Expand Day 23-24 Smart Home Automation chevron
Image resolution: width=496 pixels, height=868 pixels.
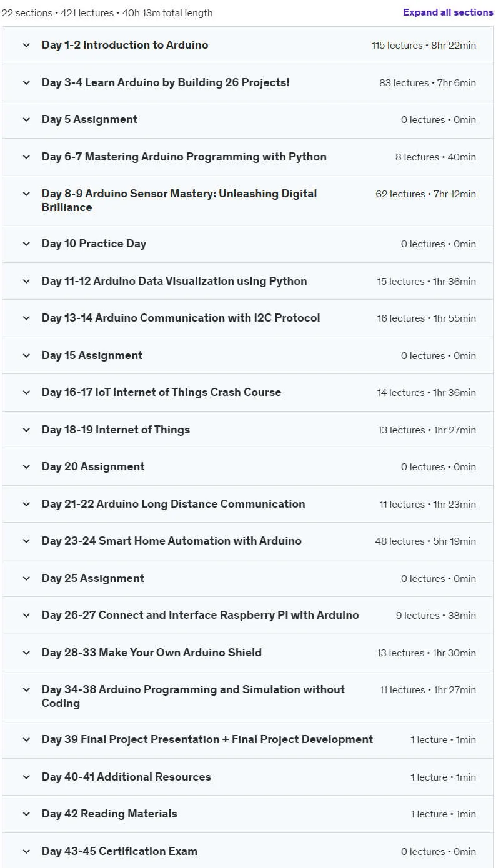pyautogui.click(x=26, y=541)
